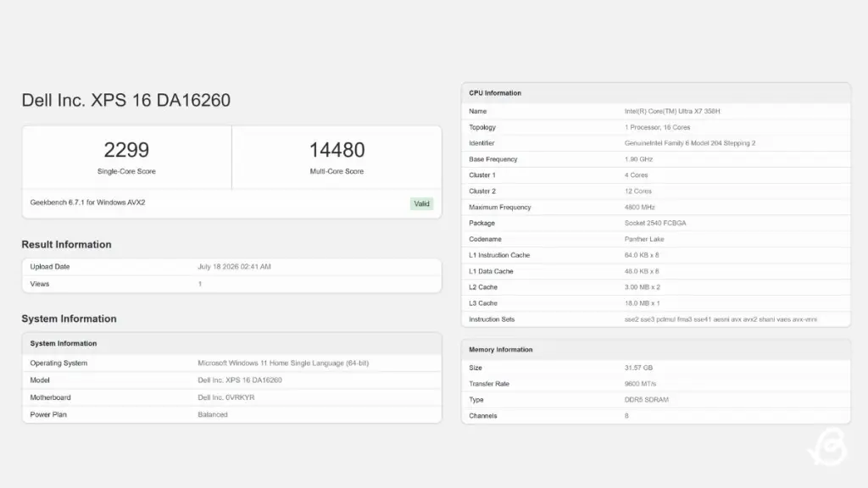Click Package value Socket 2540 FCBGA

pos(655,224)
